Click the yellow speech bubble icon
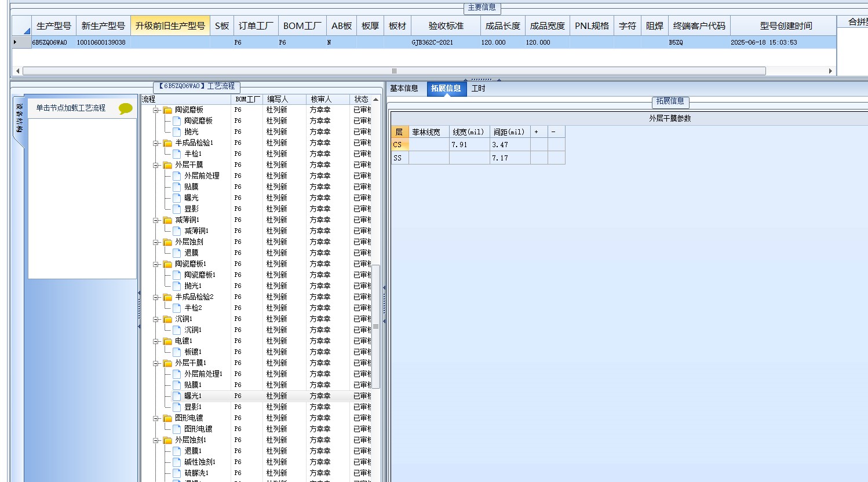This screenshot has height=482, width=868. tap(125, 108)
